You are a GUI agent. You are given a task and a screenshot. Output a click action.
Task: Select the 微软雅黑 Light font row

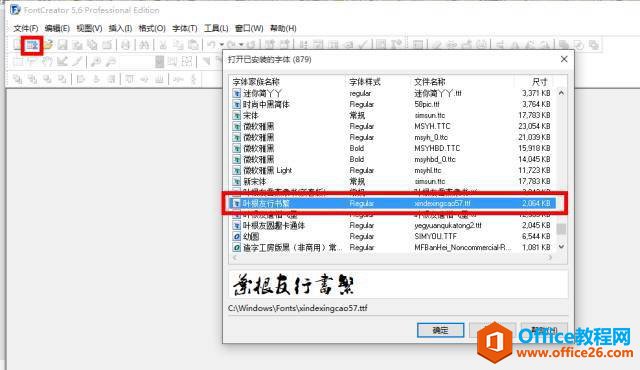pos(393,171)
